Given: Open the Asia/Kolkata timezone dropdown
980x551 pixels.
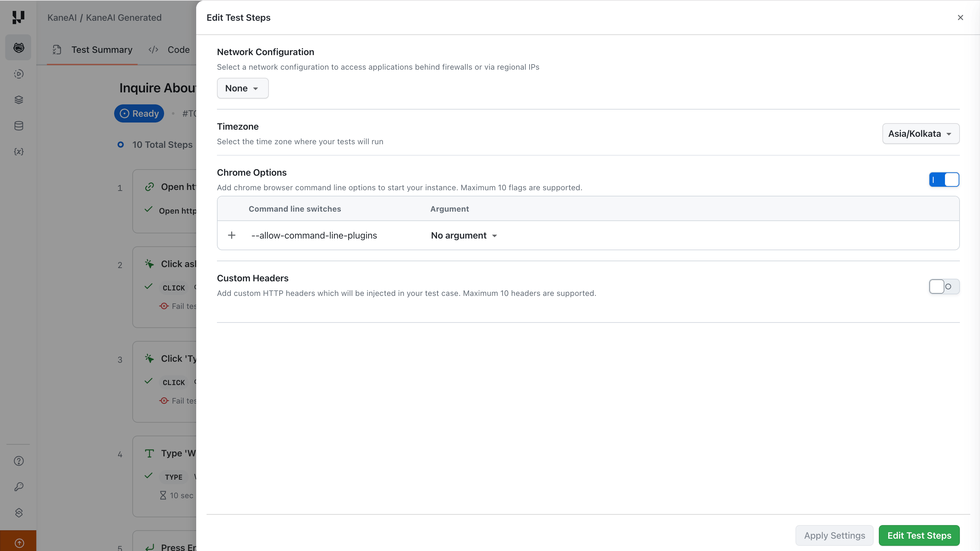Looking at the screenshot, I should pos(921,134).
